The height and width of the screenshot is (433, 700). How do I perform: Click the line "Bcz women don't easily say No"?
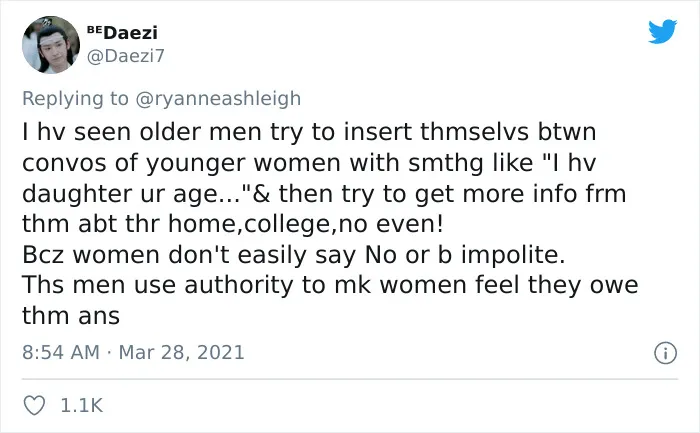293,255
